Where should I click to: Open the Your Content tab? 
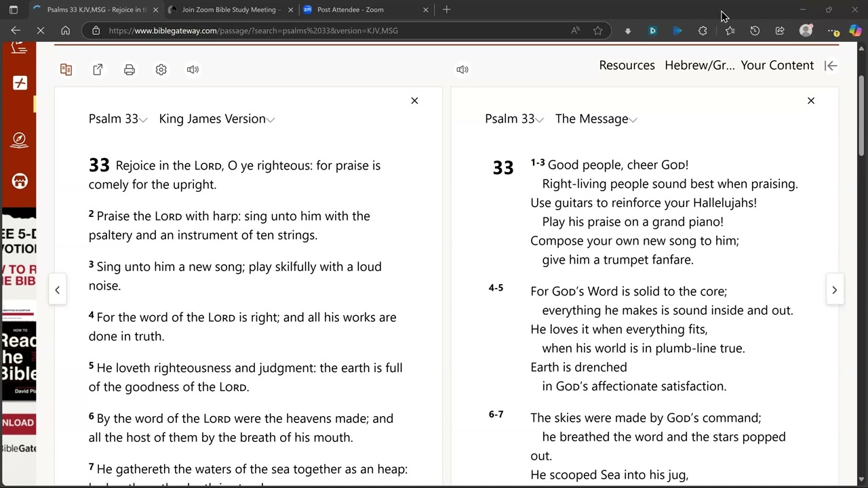pos(777,66)
